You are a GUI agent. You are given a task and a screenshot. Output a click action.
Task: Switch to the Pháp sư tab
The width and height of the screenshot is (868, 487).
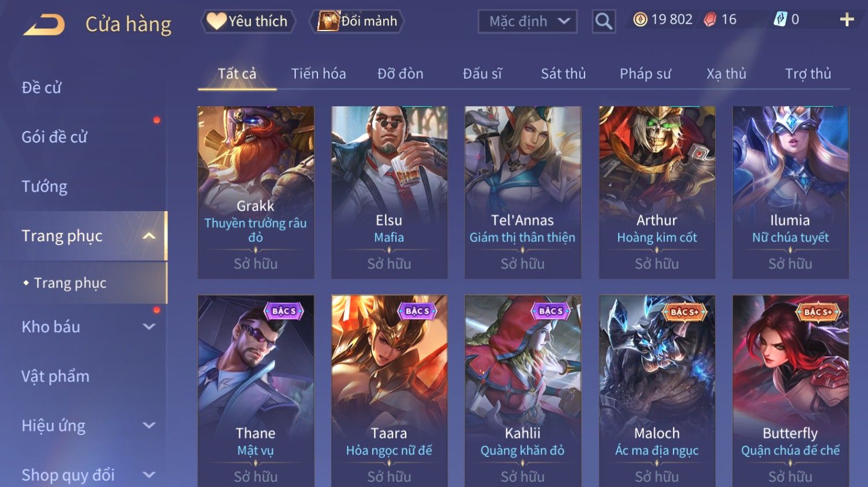(645, 74)
